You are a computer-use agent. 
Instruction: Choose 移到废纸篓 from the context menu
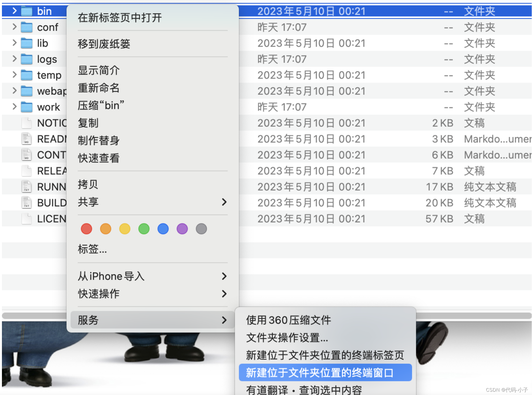104,44
